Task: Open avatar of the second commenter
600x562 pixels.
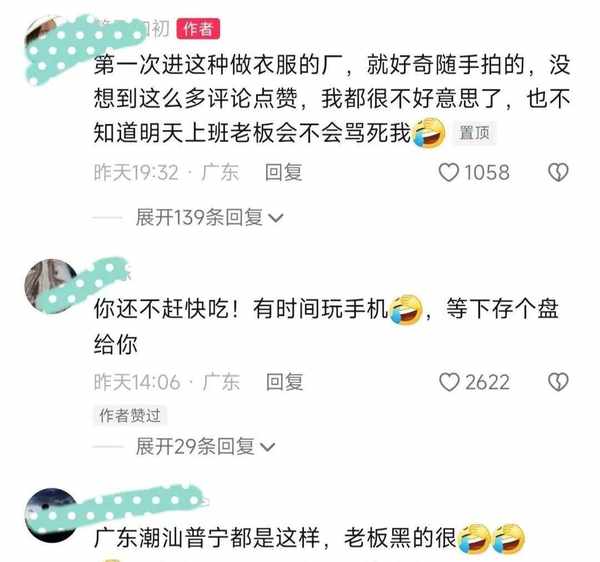Action: click(x=49, y=283)
